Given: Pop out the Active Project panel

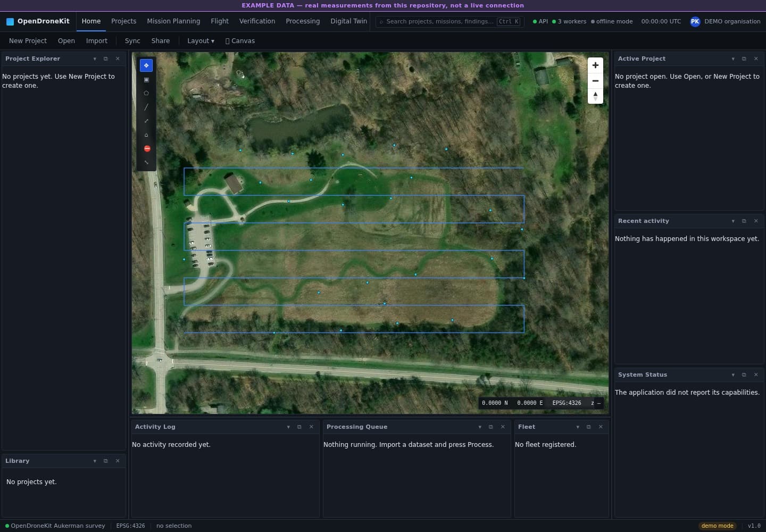Looking at the screenshot, I should pyautogui.click(x=744, y=59).
